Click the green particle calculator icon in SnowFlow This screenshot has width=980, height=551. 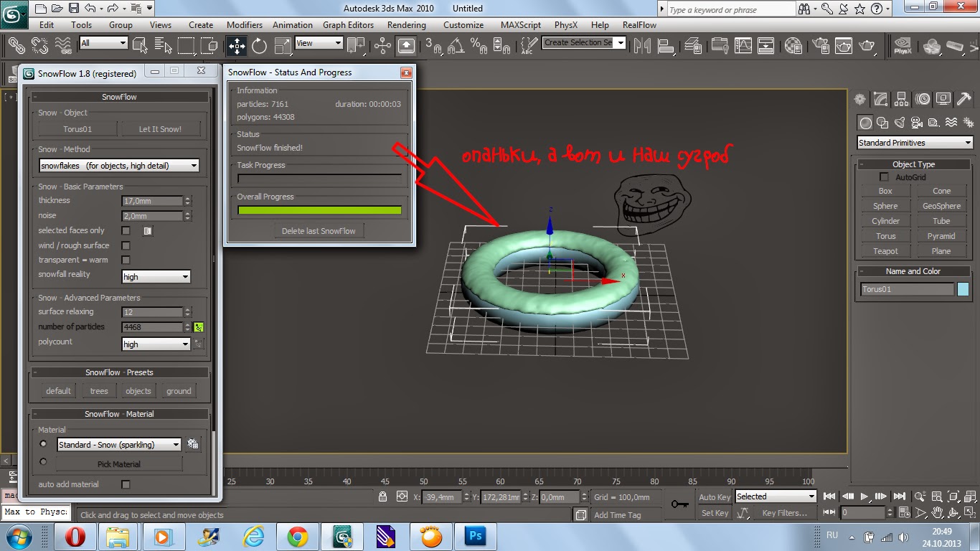[199, 327]
